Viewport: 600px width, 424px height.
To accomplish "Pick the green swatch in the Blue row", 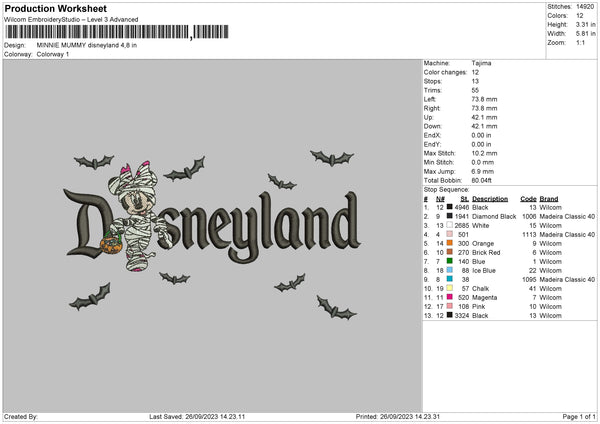I will tap(450, 261).
